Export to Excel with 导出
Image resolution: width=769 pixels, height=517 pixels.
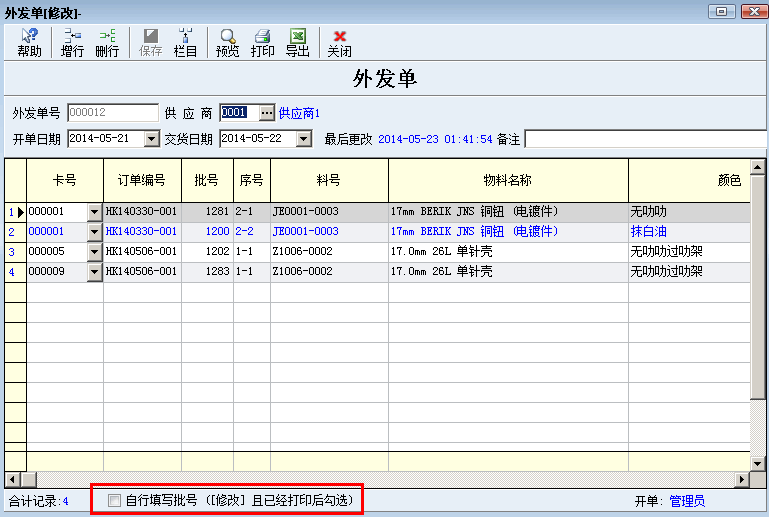297,43
